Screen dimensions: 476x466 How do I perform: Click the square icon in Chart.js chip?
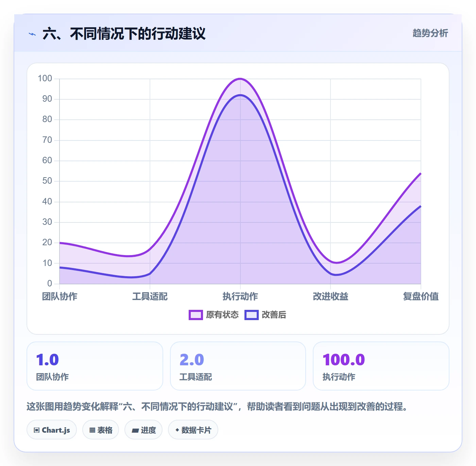pos(37,430)
